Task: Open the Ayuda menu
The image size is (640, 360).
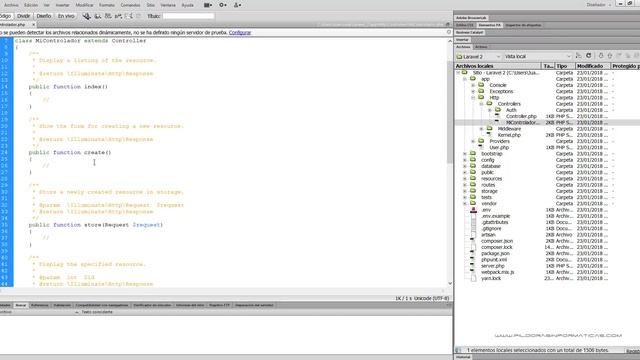Action: coord(187,5)
